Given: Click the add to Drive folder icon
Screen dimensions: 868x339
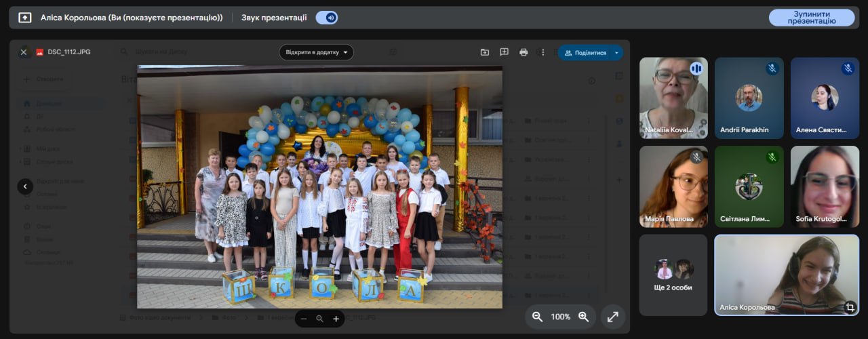Looking at the screenshot, I should coord(485,52).
